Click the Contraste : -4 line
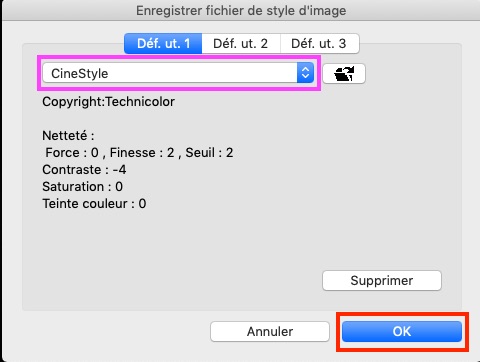The image size is (480, 362). 84,170
